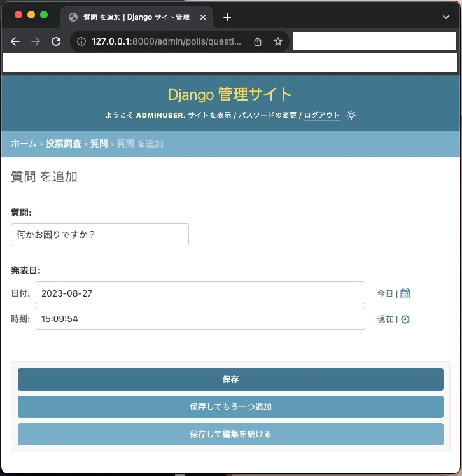Image resolution: width=462 pixels, height=476 pixels.
Task: Reload the page with the refresh icon
Action: point(56,41)
